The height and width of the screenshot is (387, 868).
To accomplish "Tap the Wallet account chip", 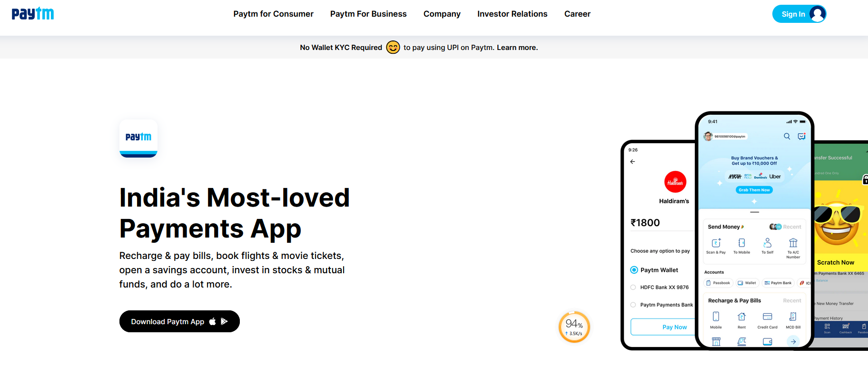I will click(x=747, y=283).
